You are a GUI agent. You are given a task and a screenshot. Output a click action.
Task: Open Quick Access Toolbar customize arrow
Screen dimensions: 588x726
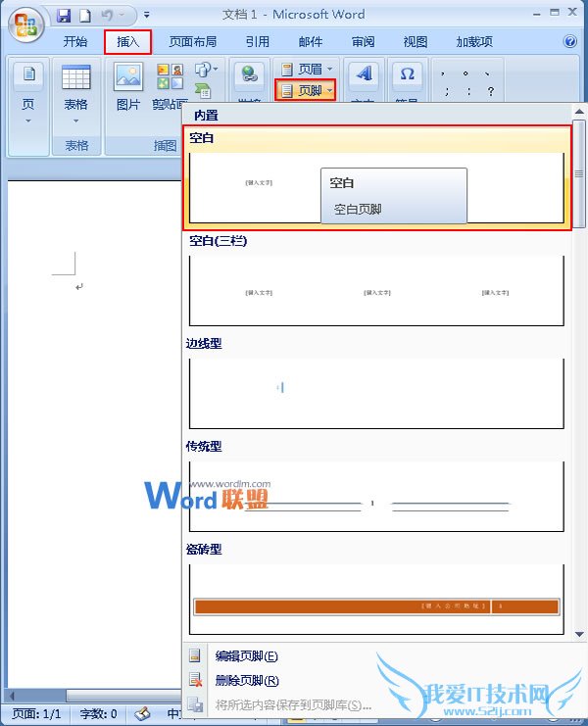[x=146, y=16]
